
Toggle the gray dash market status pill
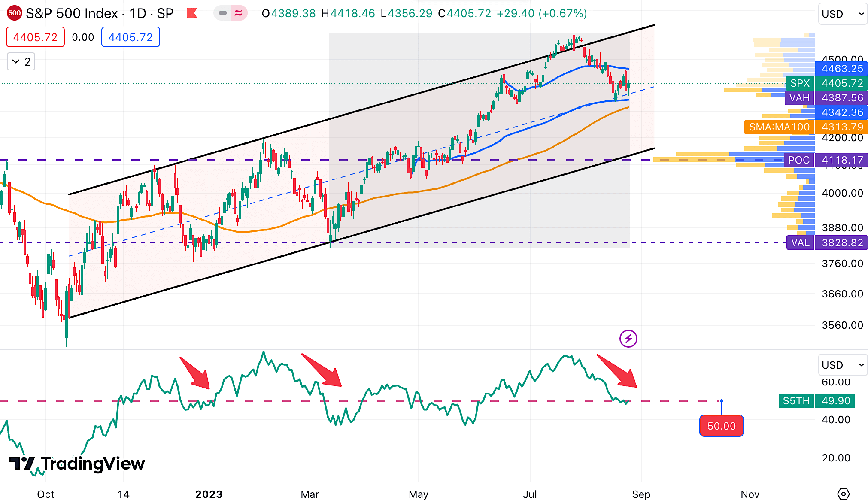222,13
